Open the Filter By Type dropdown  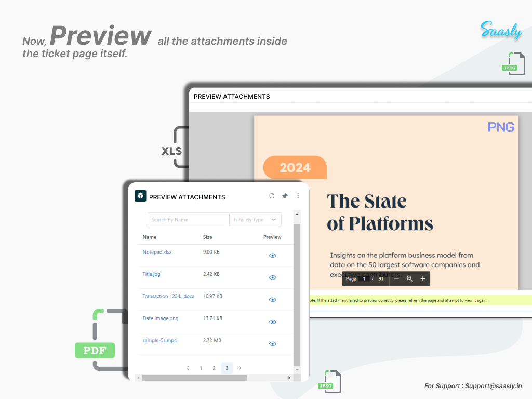point(255,220)
